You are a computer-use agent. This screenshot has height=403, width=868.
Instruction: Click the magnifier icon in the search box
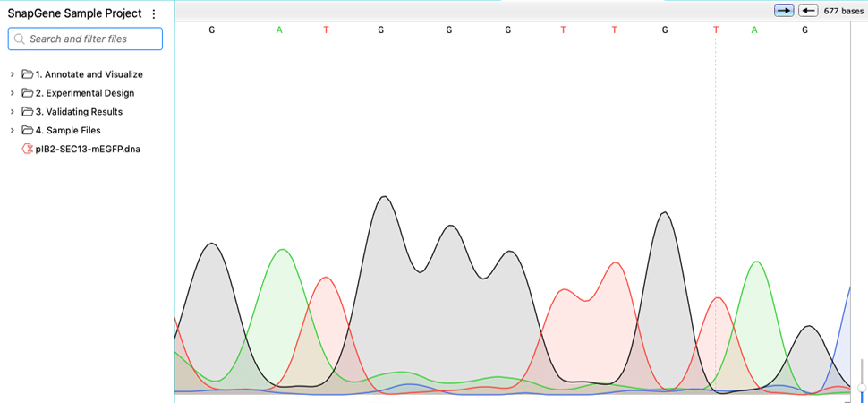point(20,39)
